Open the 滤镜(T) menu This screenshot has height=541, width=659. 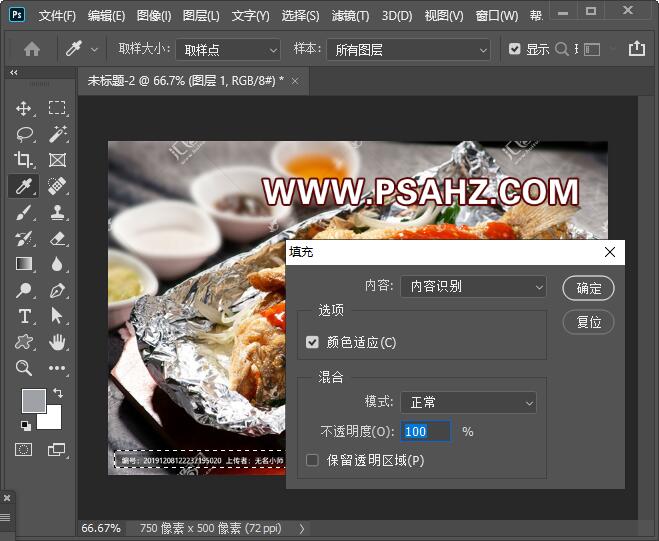pyautogui.click(x=350, y=16)
